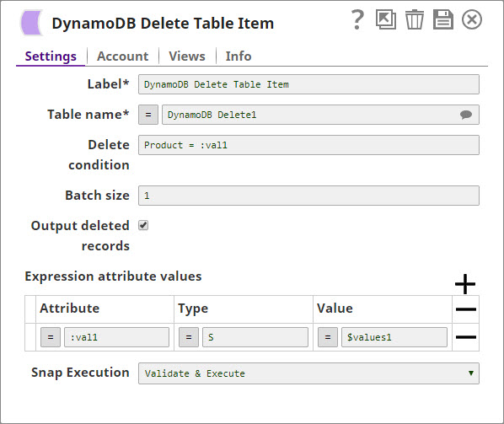
Task: Open the help question mark icon
Action: click(357, 20)
